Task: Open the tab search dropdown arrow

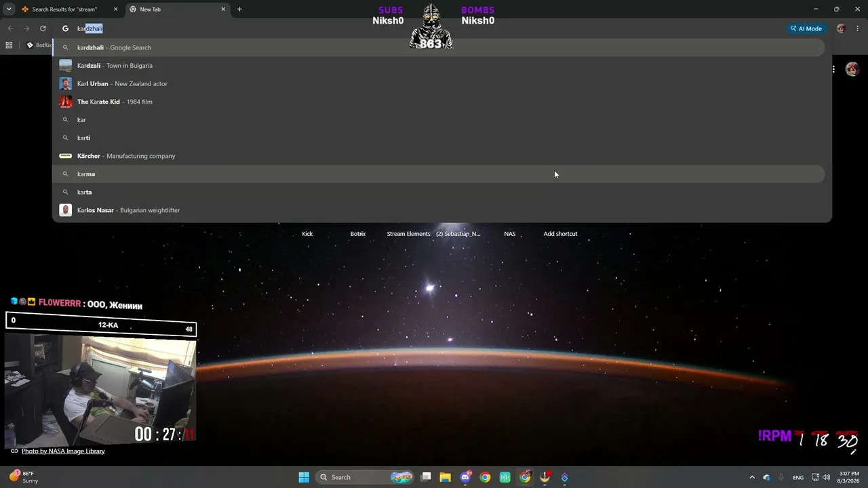Action: (x=9, y=9)
